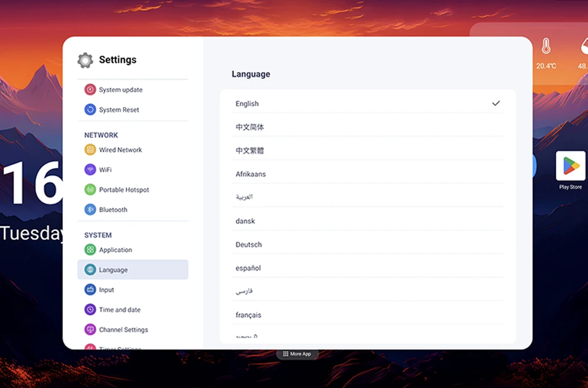Click the Language page heading
The width and height of the screenshot is (588, 388).
point(251,74)
